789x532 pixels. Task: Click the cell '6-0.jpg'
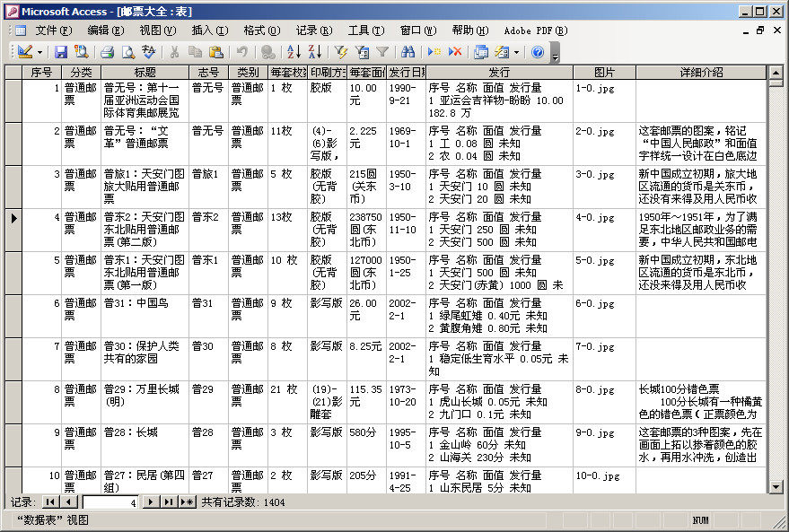604,316
